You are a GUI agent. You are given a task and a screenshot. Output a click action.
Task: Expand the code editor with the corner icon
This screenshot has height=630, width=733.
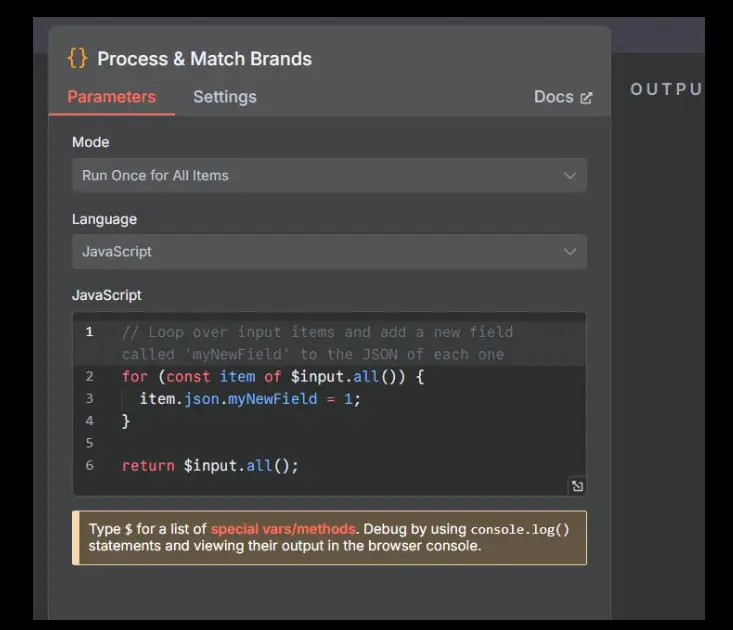click(577, 486)
